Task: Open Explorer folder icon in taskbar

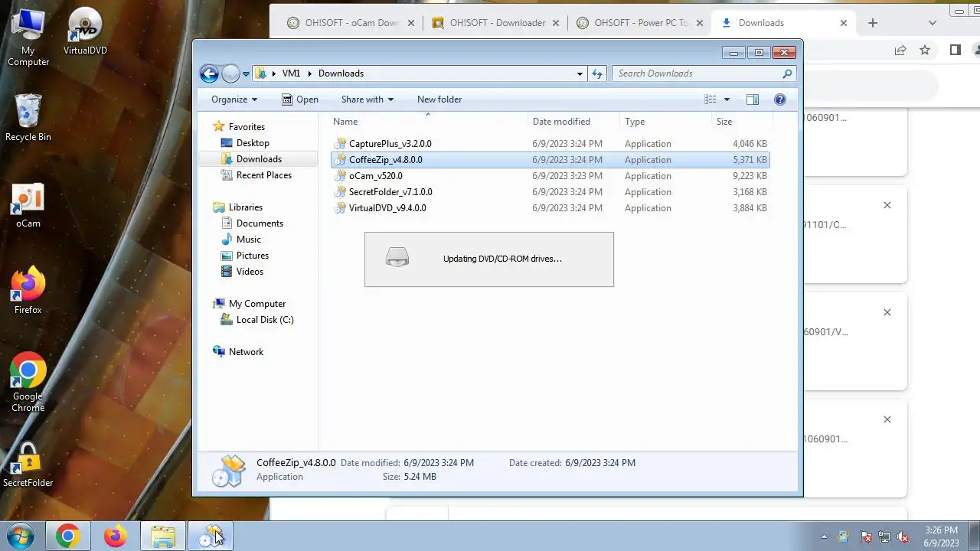Action: (x=163, y=536)
